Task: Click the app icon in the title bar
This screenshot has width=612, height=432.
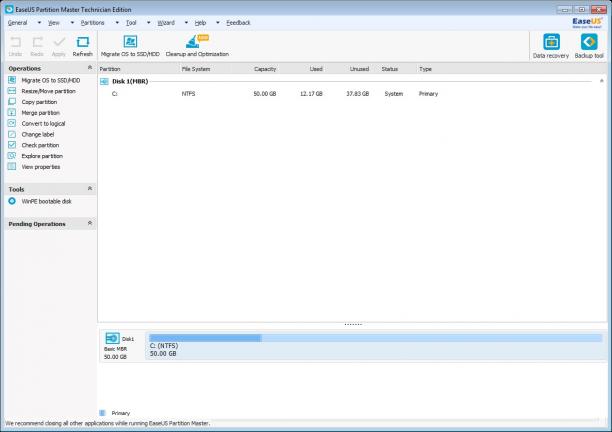Action: pos(9,9)
